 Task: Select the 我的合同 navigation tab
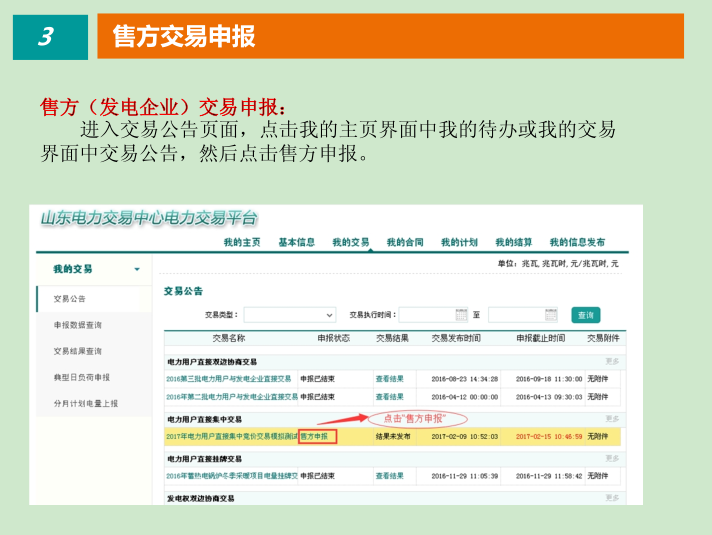click(405, 242)
